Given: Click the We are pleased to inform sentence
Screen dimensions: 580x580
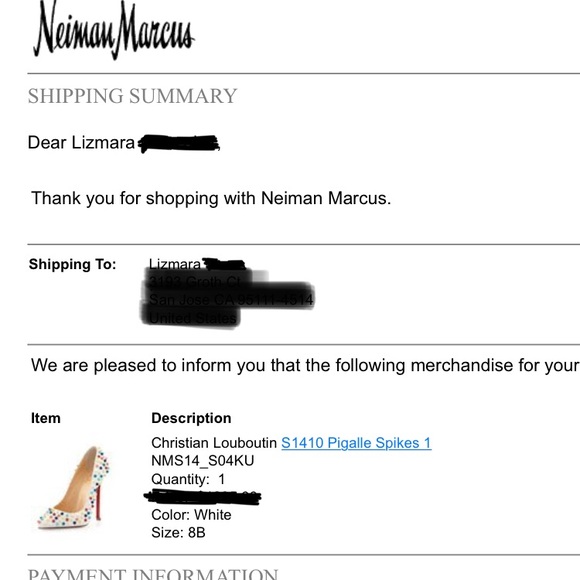Looking at the screenshot, I should [x=305, y=365].
